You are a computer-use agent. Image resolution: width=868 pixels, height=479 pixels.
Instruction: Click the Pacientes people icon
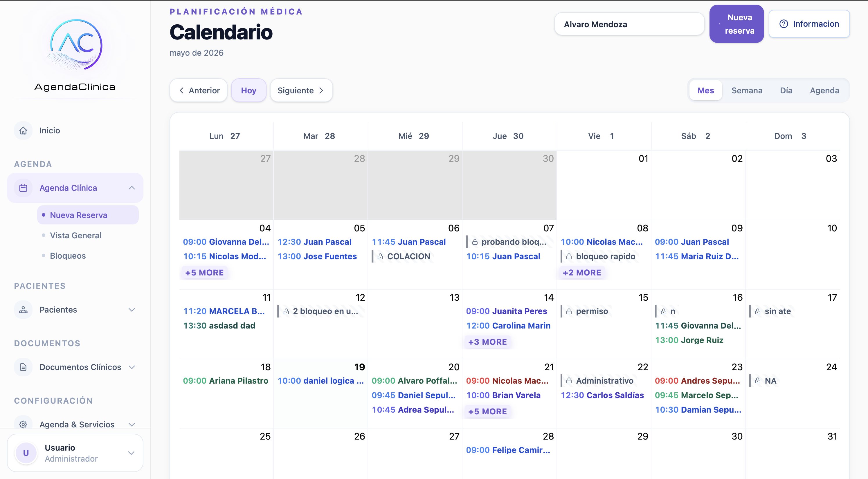pyautogui.click(x=23, y=310)
